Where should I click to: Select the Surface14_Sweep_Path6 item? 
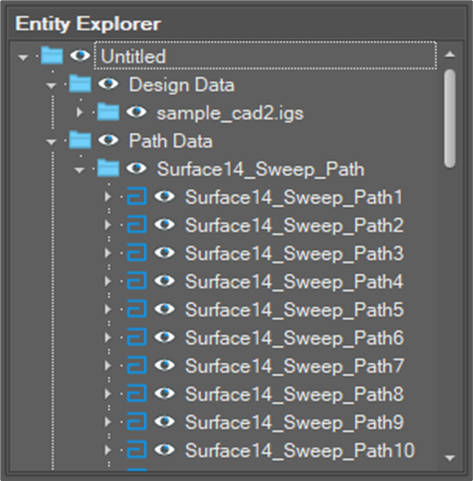pyautogui.click(x=294, y=337)
